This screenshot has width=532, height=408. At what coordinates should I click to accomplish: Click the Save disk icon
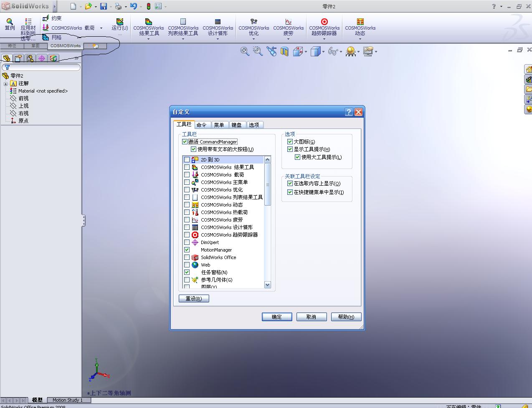103,6
